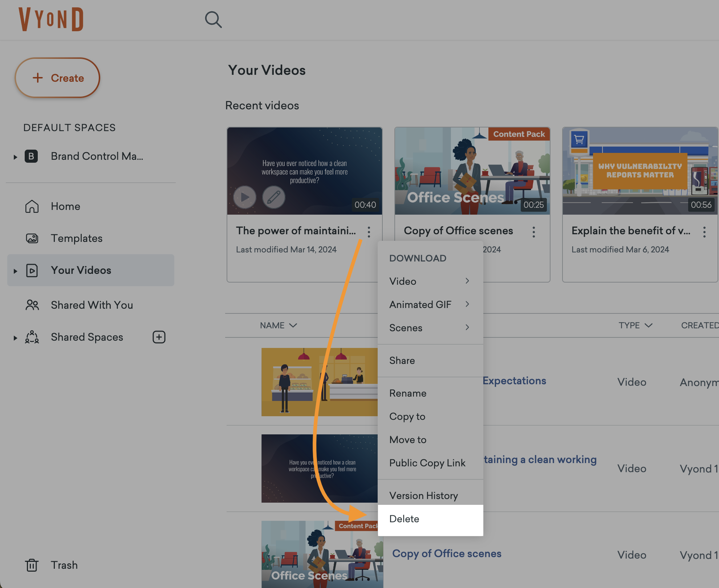The height and width of the screenshot is (588, 719).
Task: Edit video with pencil icon
Action: pyautogui.click(x=274, y=197)
